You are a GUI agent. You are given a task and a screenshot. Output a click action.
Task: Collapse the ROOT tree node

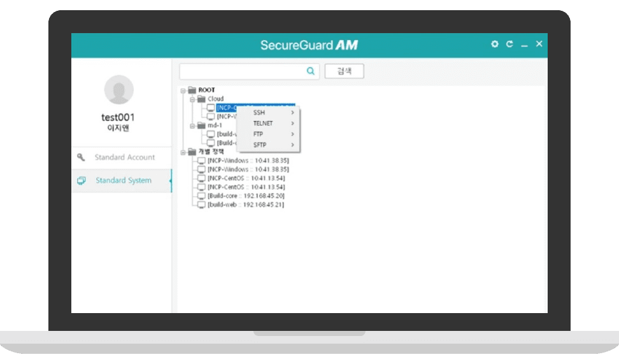183,90
